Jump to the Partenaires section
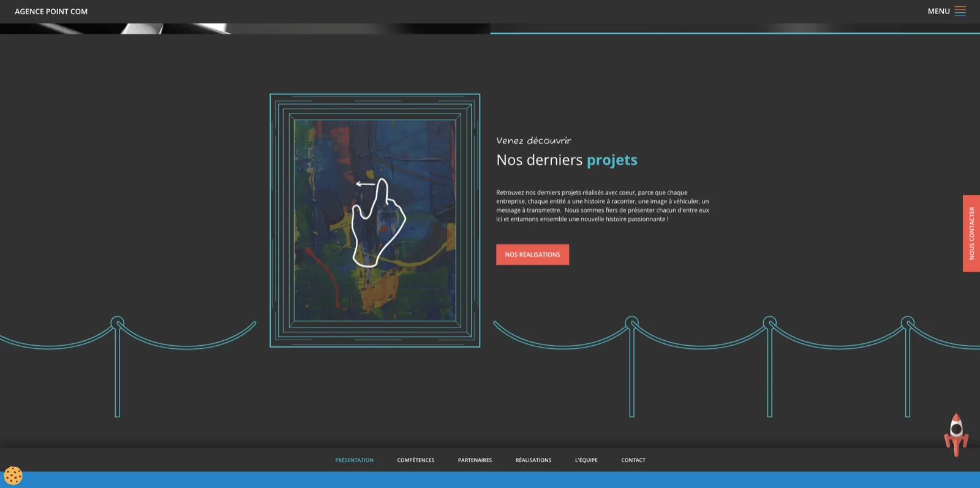The height and width of the screenshot is (488, 980). (475, 460)
